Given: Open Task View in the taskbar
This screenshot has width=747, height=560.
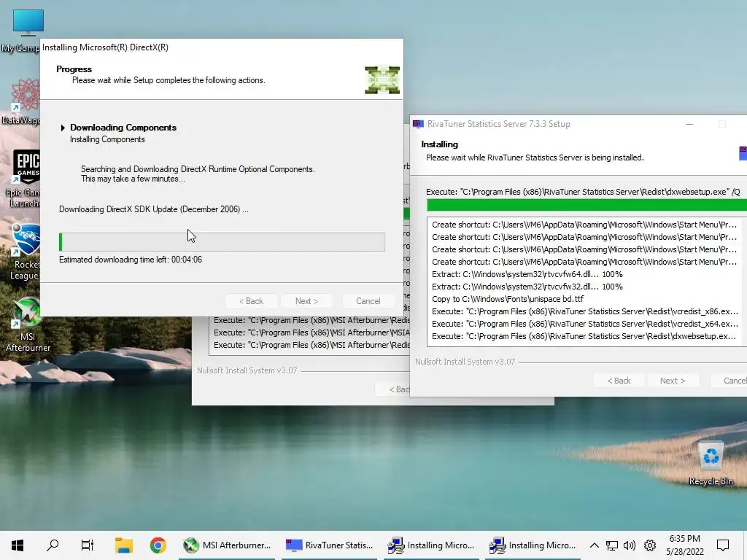Looking at the screenshot, I should (88, 545).
